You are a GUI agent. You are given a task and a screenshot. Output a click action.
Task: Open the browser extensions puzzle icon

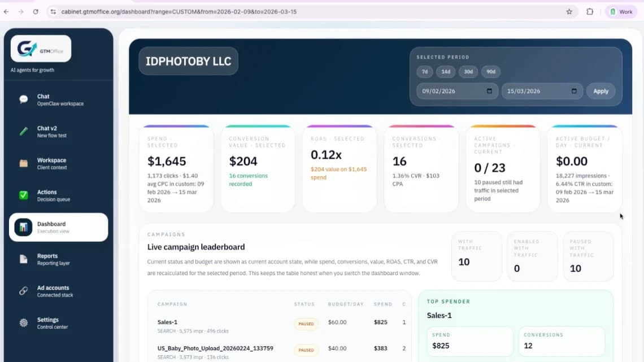590,11
